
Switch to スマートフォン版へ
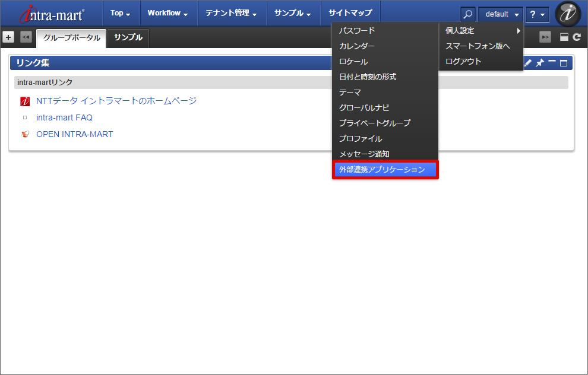(x=481, y=46)
